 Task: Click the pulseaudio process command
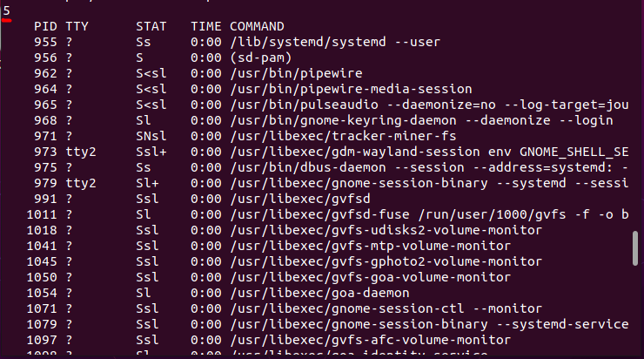point(429,105)
